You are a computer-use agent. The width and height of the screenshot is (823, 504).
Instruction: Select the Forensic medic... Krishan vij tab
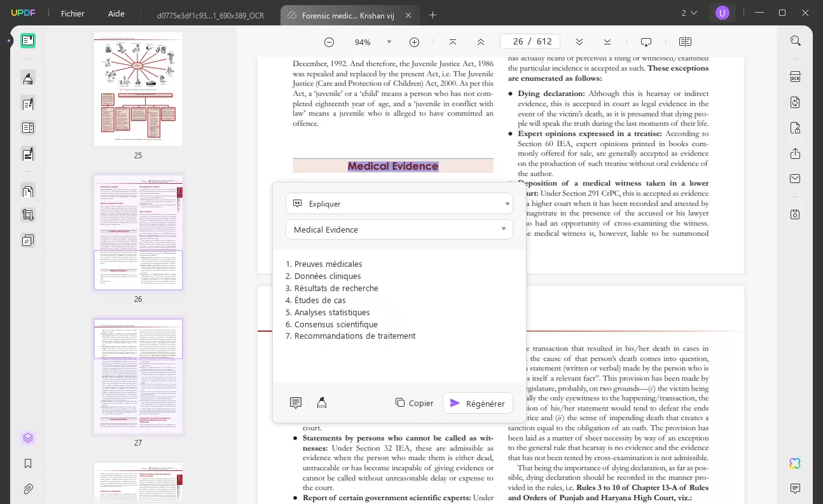click(x=347, y=15)
